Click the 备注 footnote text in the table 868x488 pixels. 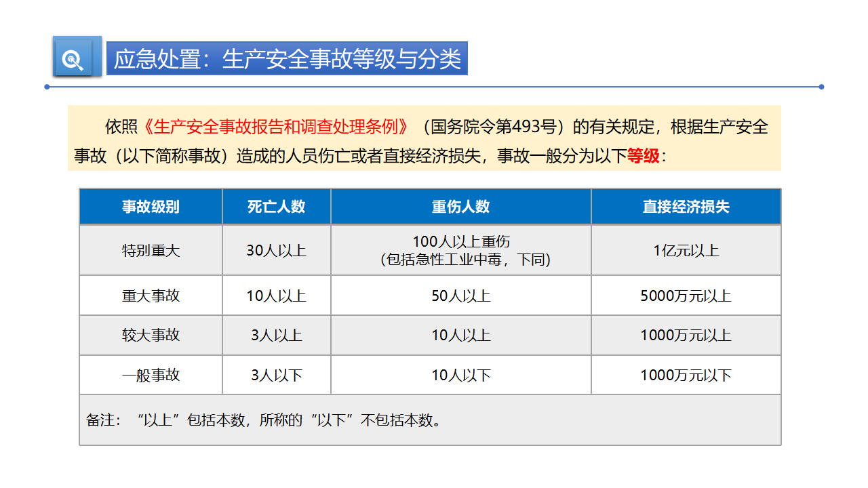coord(265,420)
